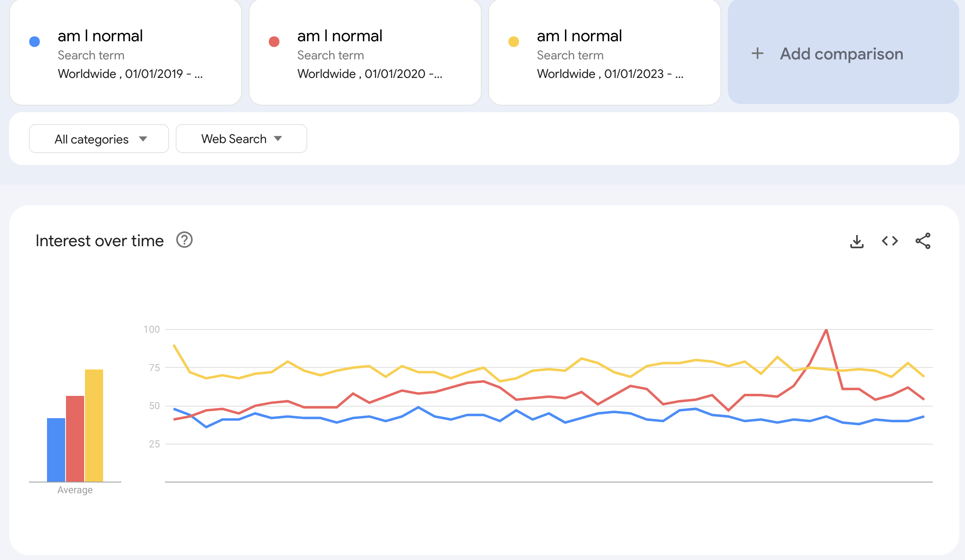The image size is (965, 560).
Task: Download the Interest over time data
Action: [857, 241]
